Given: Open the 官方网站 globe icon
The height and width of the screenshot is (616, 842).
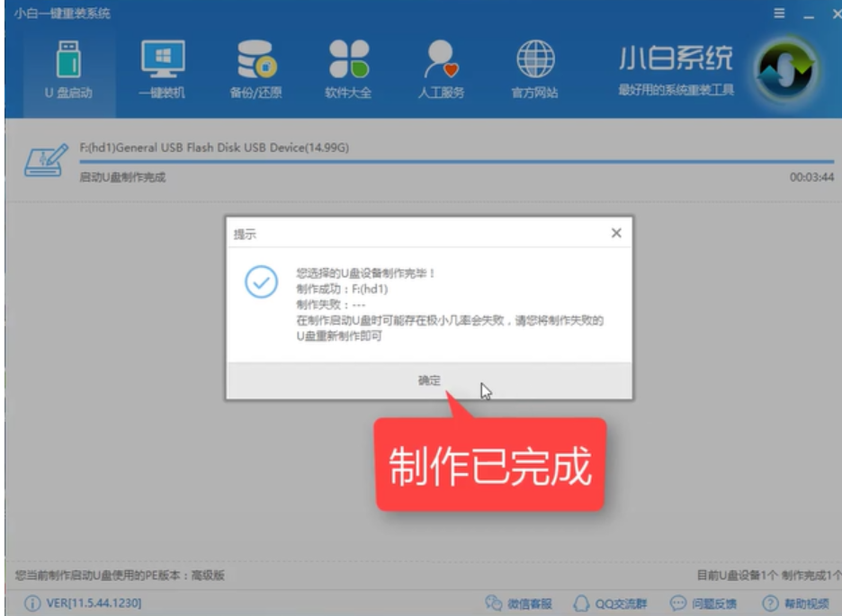Looking at the screenshot, I should coord(536,57).
